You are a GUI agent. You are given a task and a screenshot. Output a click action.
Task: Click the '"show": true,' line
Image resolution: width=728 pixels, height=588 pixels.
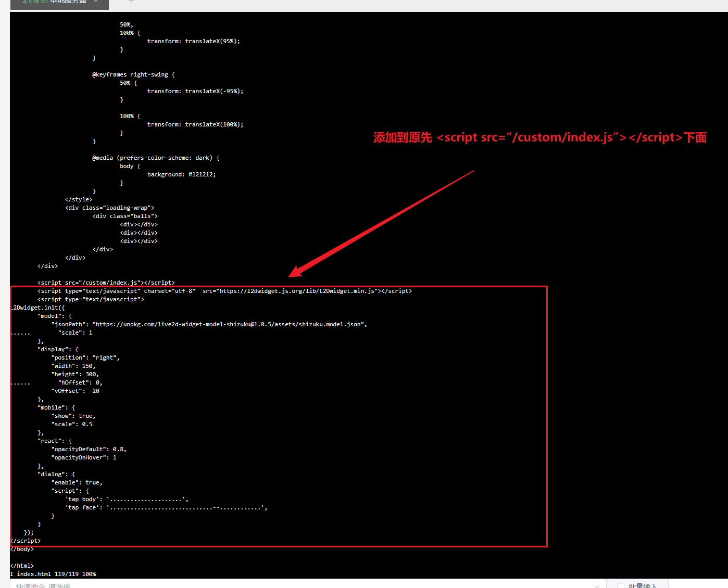(73, 416)
